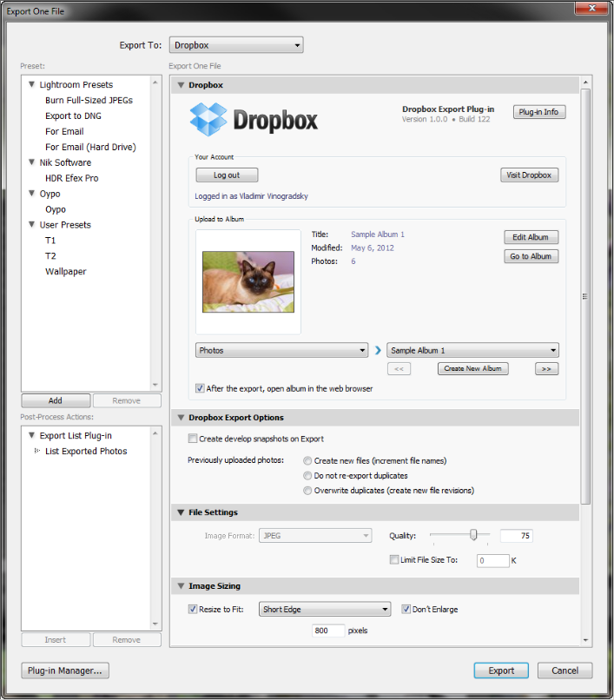614x700 pixels.
Task: Click the Visit Dropbox button
Action: point(529,175)
